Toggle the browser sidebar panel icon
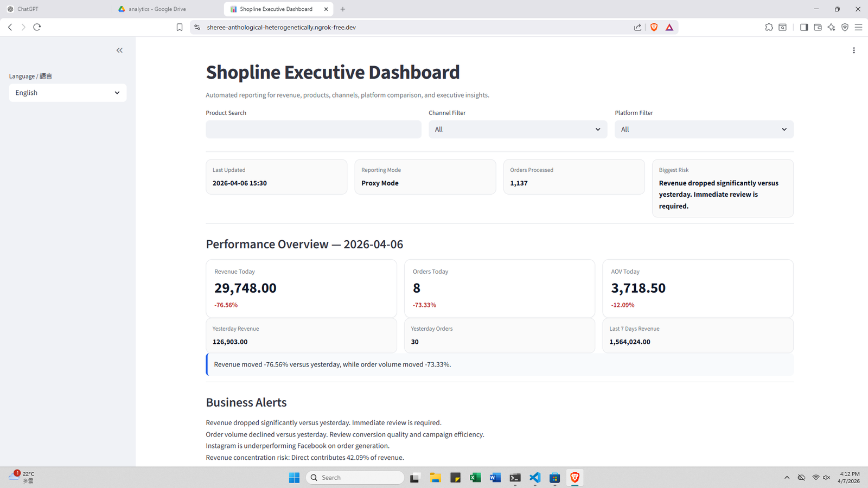Image resolution: width=868 pixels, height=488 pixels. 804,27
